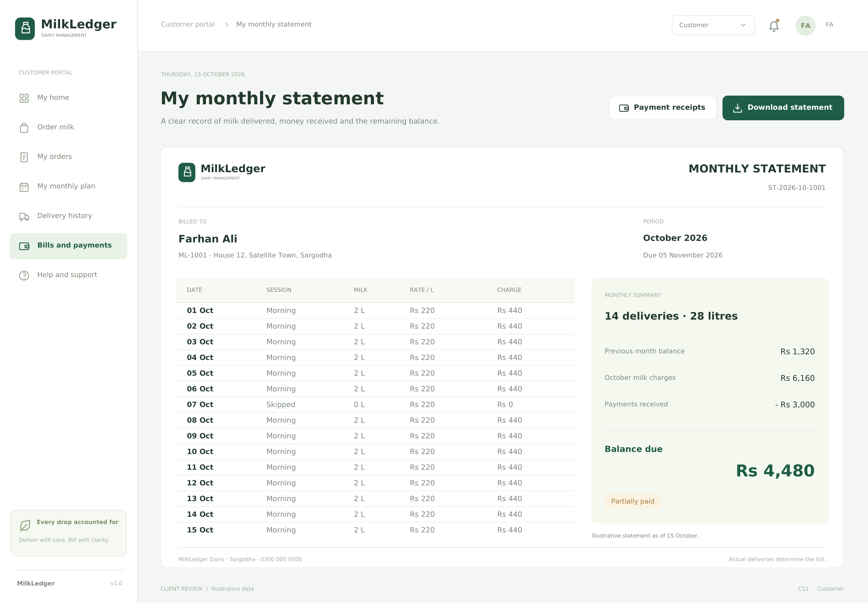Click the 10 Oct date cell
Screen dimensions: 868x603
(200, 452)
